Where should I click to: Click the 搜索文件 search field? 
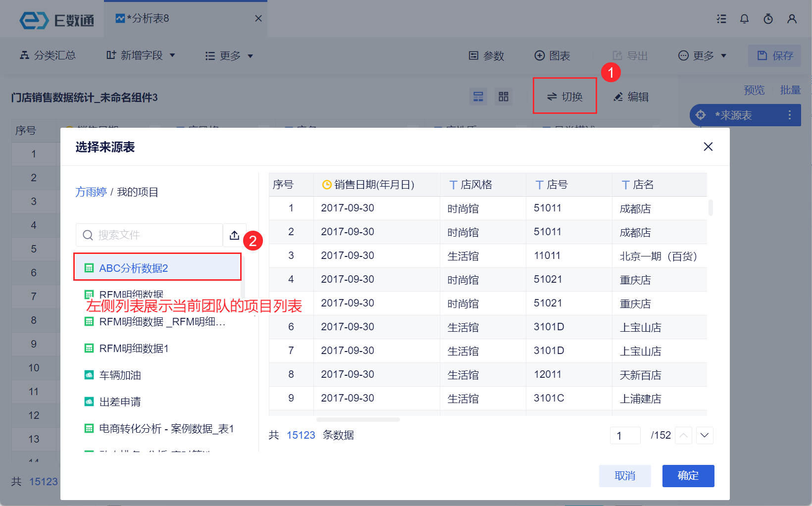[149, 235]
